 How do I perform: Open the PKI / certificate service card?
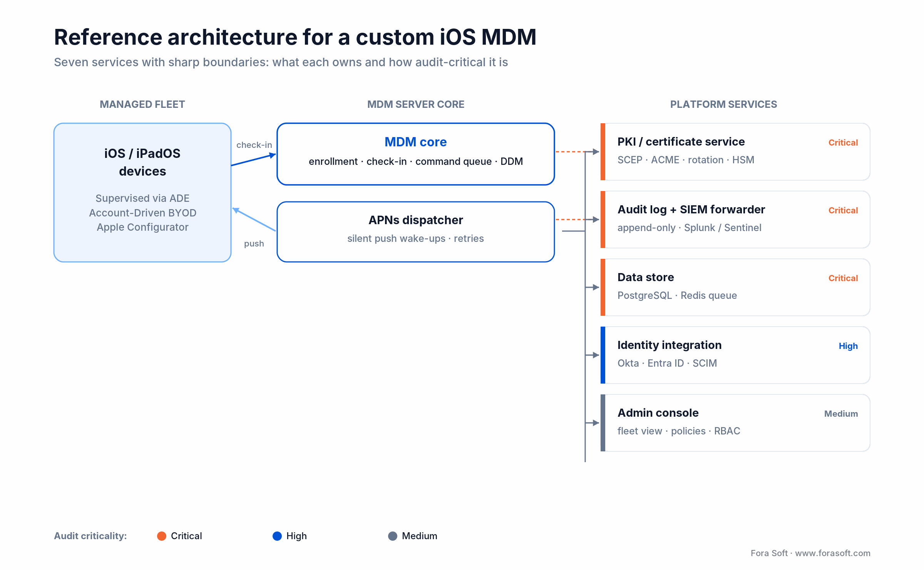[x=735, y=152]
